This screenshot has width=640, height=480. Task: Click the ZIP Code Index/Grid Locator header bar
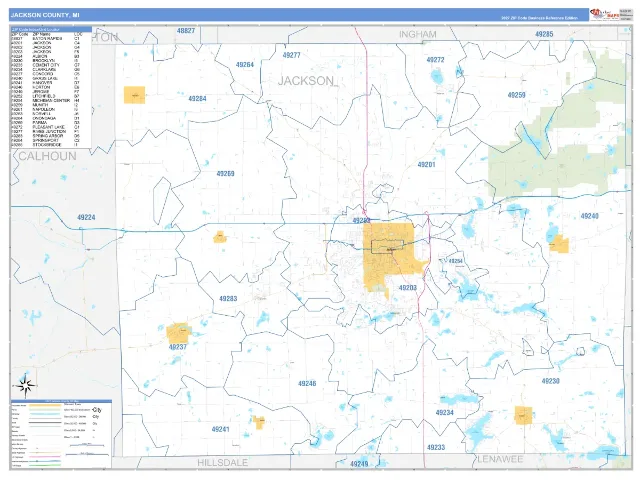click(x=51, y=29)
